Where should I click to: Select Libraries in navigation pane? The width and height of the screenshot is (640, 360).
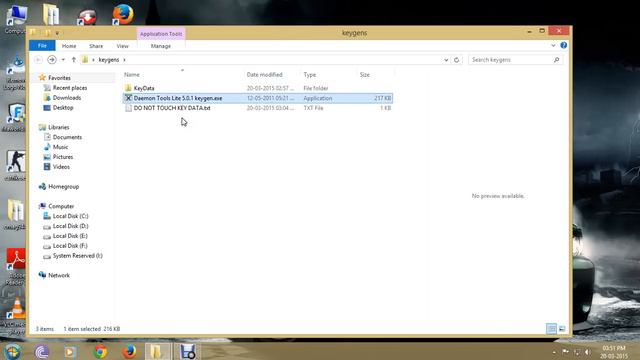pos(58,127)
